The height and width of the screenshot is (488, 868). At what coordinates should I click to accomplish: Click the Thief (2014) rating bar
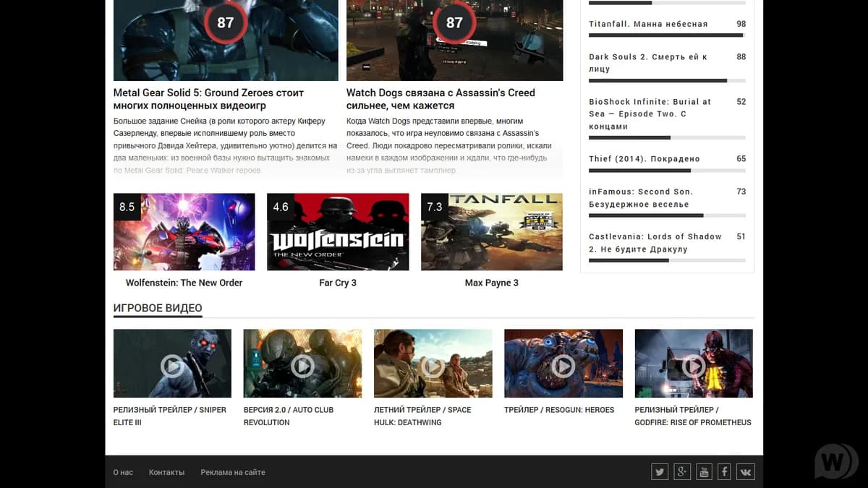tap(667, 171)
